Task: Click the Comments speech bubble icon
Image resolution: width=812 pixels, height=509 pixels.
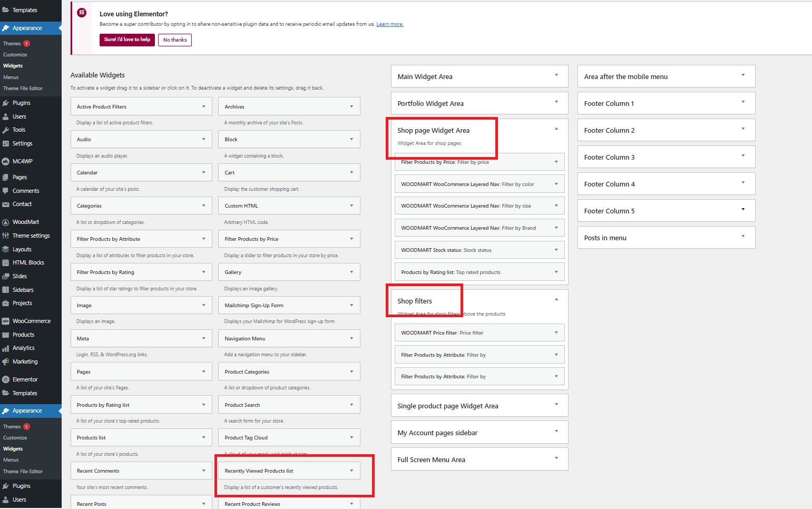Action: click(6, 191)
